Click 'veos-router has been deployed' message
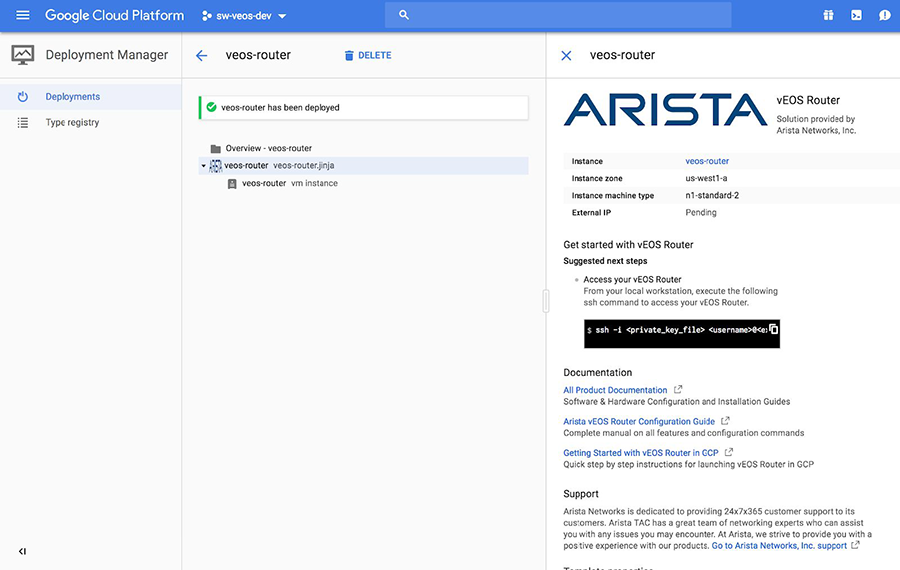 pyautogui.click(x=280, y=107)
